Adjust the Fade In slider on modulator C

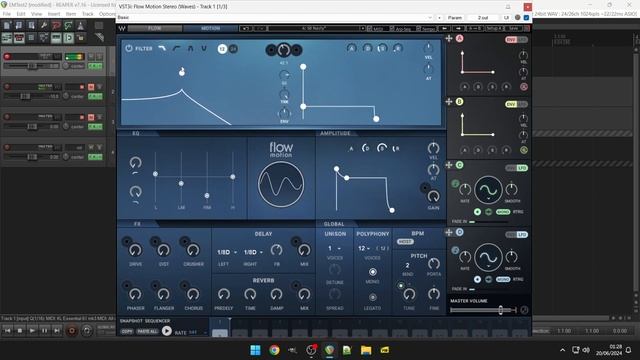click(489, 222)
